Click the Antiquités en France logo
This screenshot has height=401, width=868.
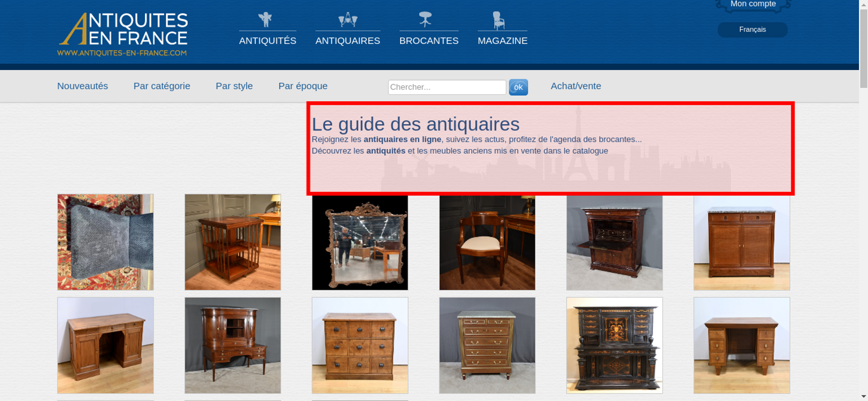[x=123, y=34]
